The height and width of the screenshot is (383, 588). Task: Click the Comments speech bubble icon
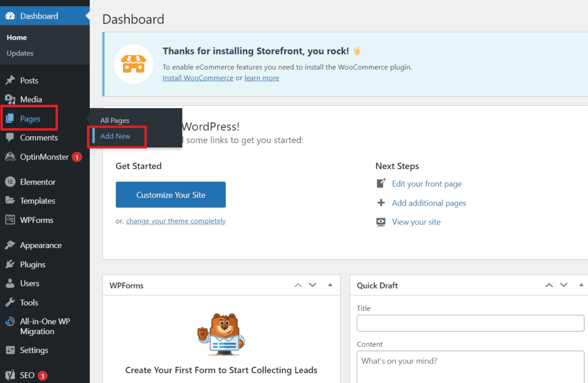tap(10, 138)
